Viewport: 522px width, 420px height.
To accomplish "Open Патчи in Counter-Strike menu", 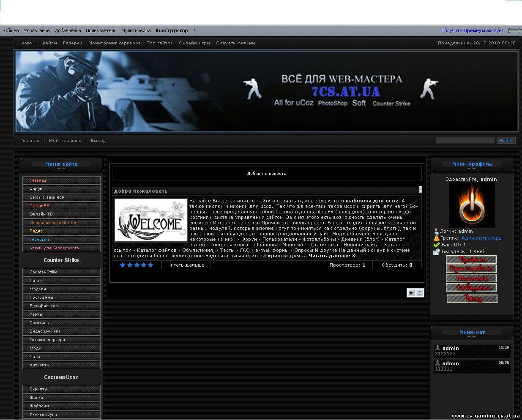I will click(x=61, y=281).
